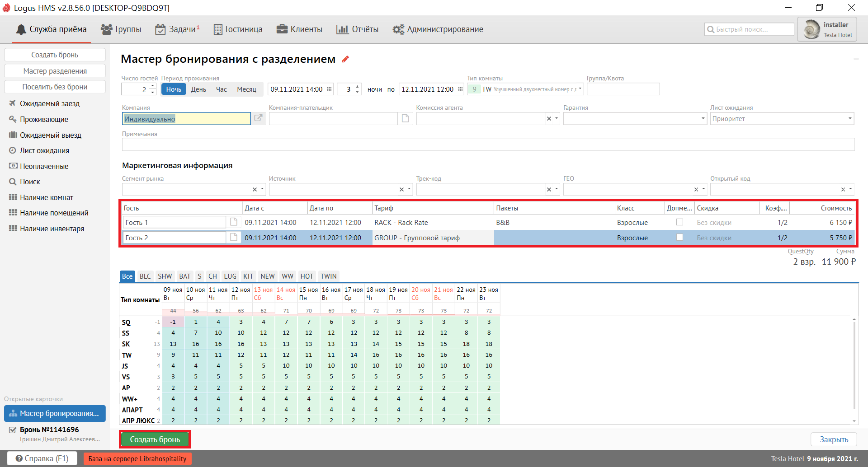Open calendar picker for check-in date

pos(330,89)
